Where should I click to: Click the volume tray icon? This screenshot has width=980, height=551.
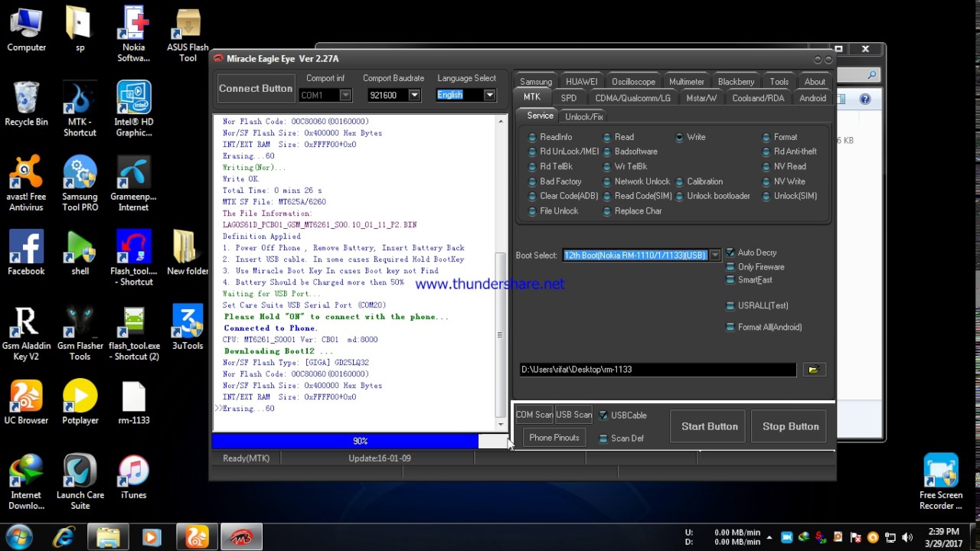point(907,537)
